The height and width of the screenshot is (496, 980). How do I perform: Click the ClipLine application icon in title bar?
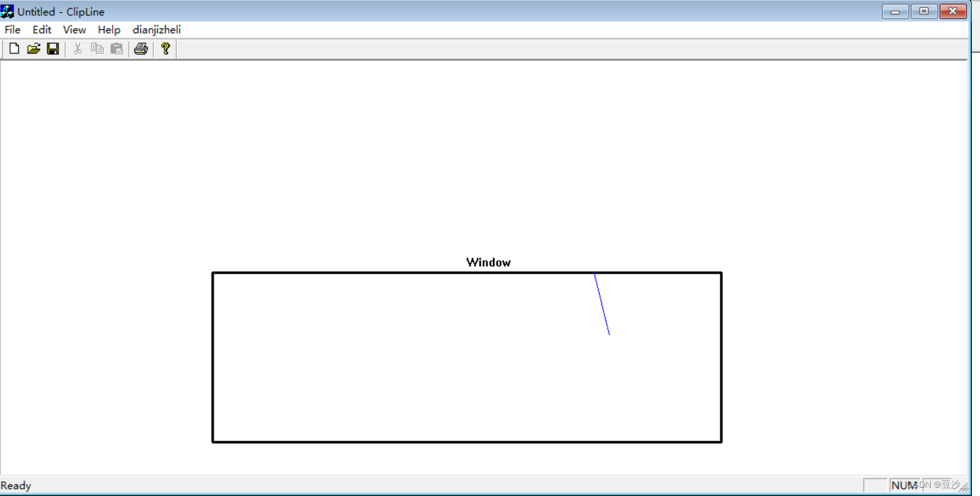pos(7,12)
